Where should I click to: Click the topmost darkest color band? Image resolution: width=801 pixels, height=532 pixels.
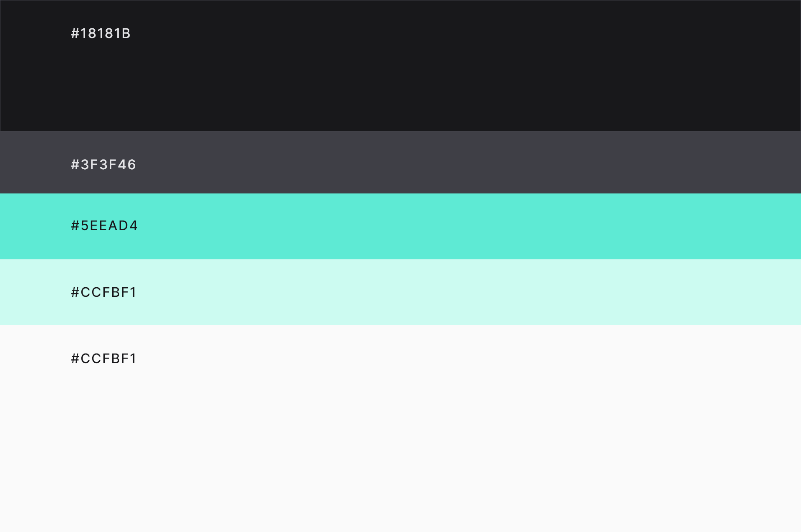coord(400,65)
